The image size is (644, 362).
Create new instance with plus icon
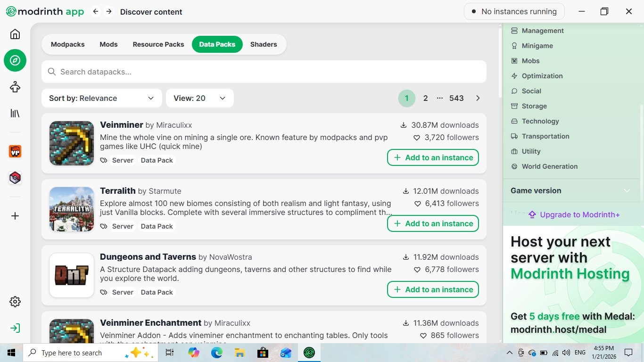[x=15, y=216]
